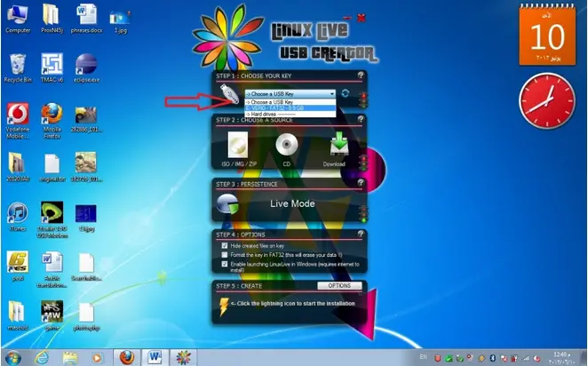Open Mozilla Firefox desktop shortcut
Image resolution: width=588 pixels, height=366 pixels.
pos(52,121)
